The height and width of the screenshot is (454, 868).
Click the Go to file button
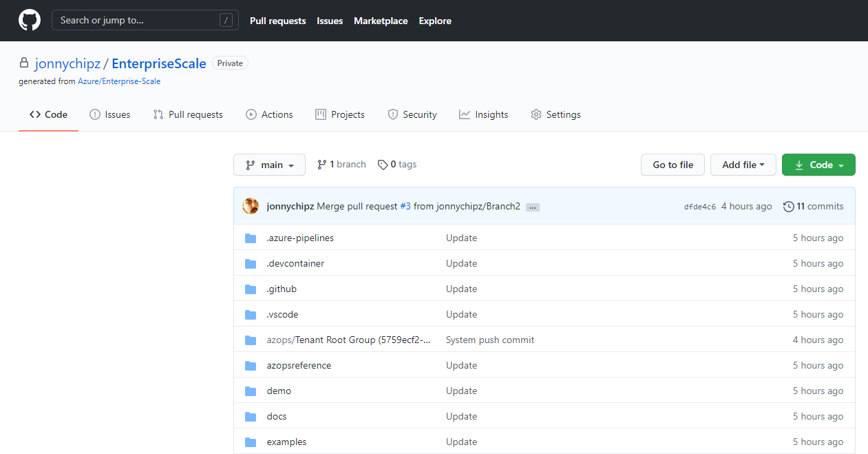click(673, 165)
